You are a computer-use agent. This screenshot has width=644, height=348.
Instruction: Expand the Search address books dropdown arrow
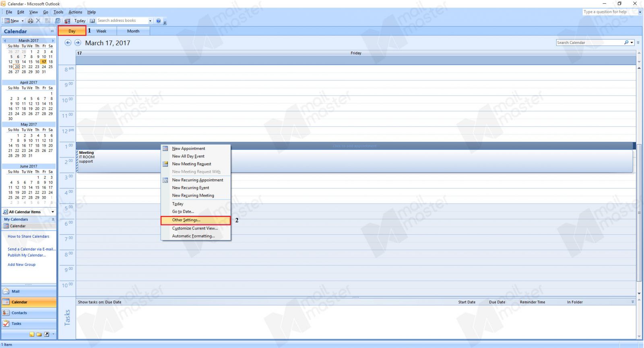(x=151, y=21)
